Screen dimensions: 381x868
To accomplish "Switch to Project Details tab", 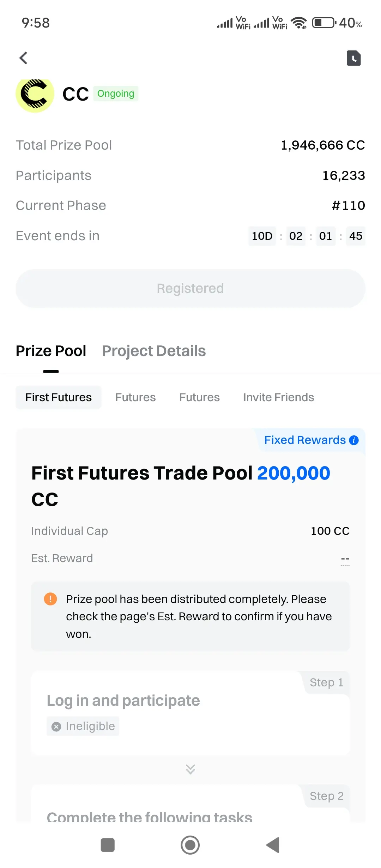I will pos(154,351).
